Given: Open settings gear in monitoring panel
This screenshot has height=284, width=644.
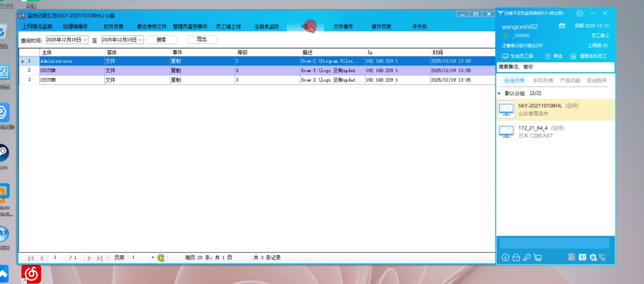Looking at the screenshot, I should 579,13.
